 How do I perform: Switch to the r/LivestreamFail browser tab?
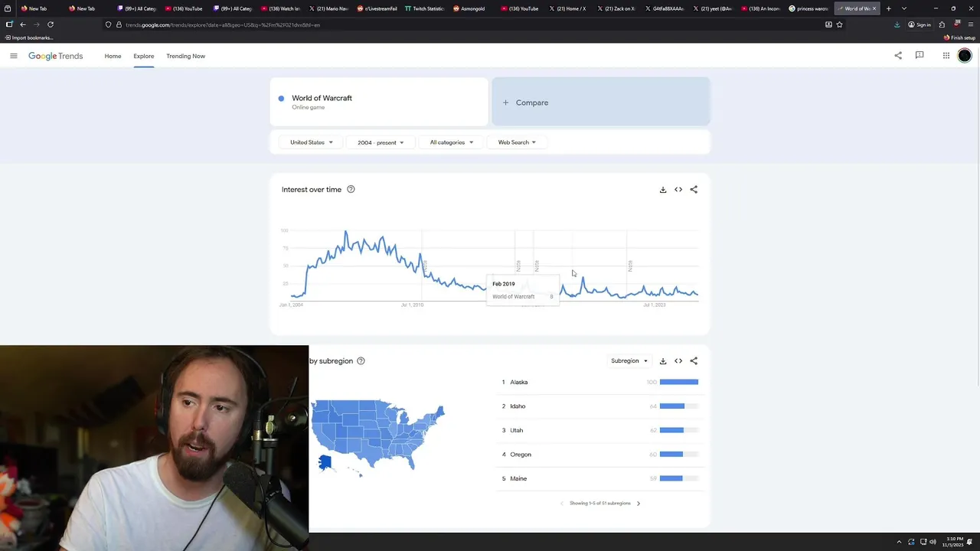[377, 8]
